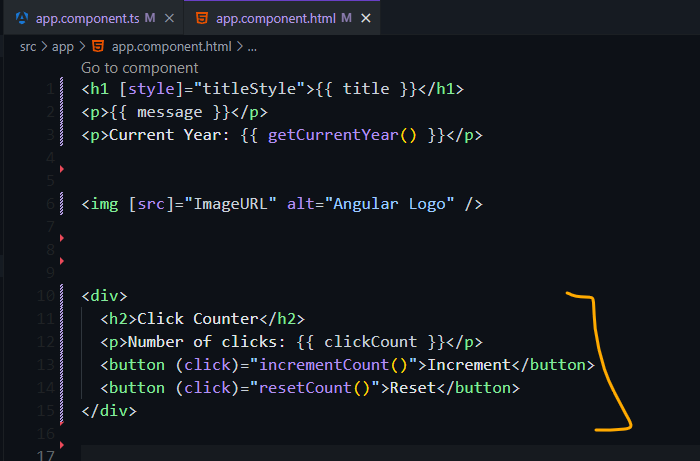Click the Reset button label text
This screenshot has height=461, width=700.
tap(413, 388)
